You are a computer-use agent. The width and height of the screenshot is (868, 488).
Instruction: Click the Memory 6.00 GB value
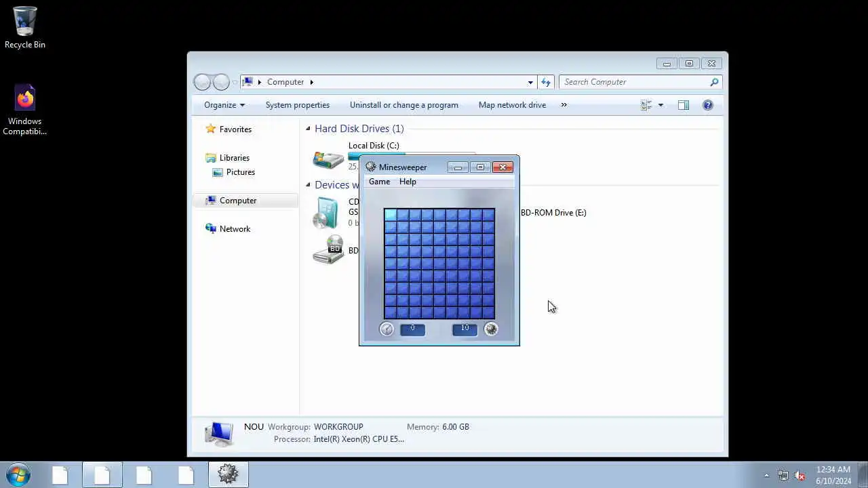pos(456,427)
